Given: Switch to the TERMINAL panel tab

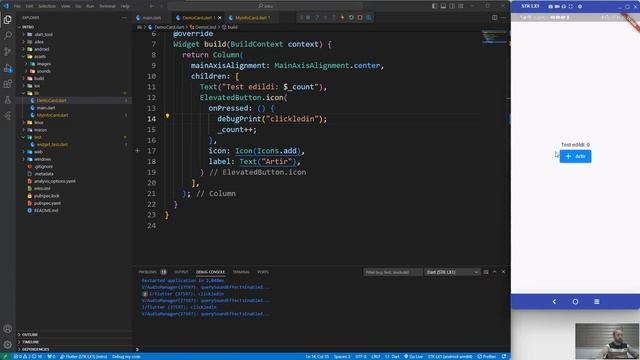Looking at the screenshot, I should (241, 272).
